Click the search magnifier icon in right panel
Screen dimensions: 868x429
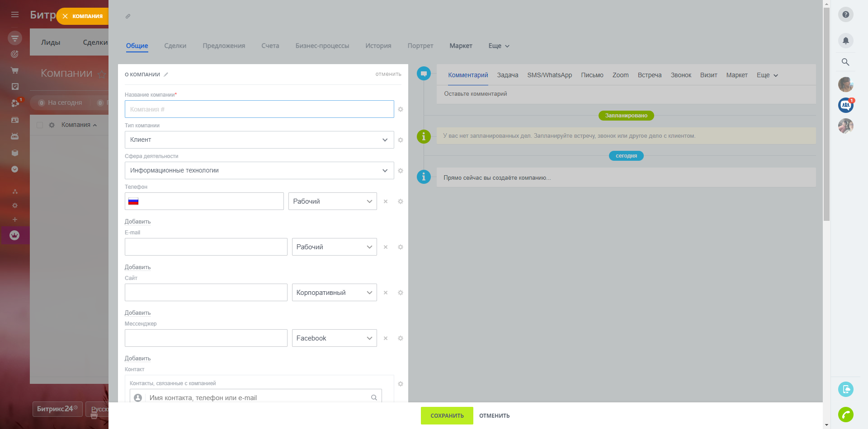(845, 62)
